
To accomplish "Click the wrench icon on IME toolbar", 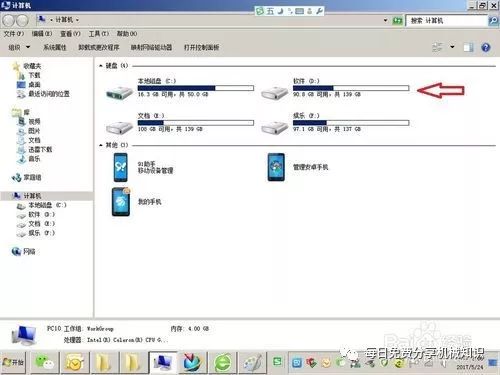I will pyautogui.click(x=319, y=11).
